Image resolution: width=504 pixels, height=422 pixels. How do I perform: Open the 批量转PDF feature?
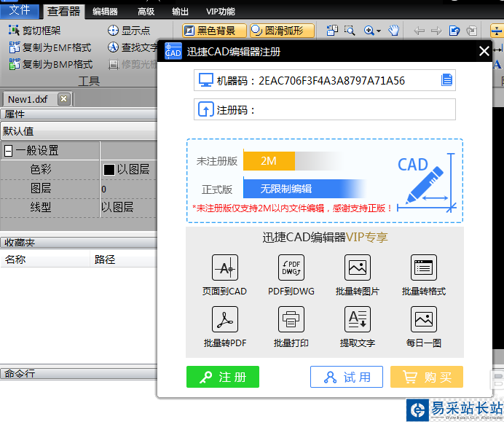point(224,326)
